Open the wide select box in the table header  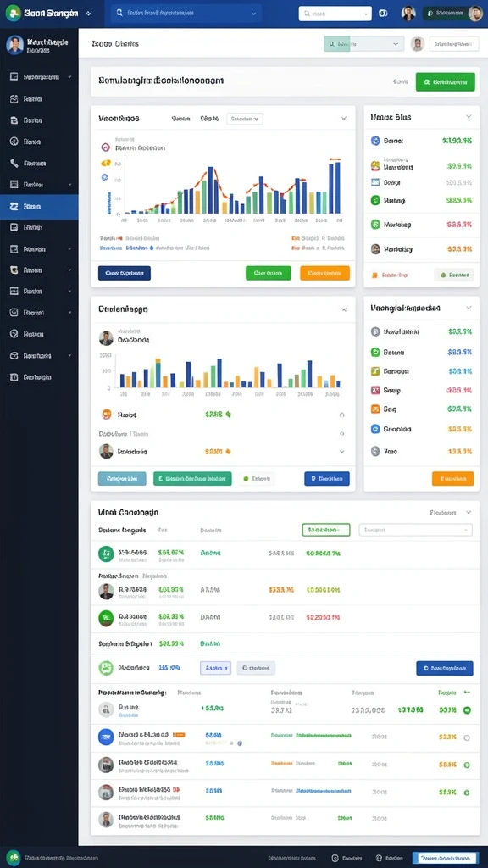(415, 530)
